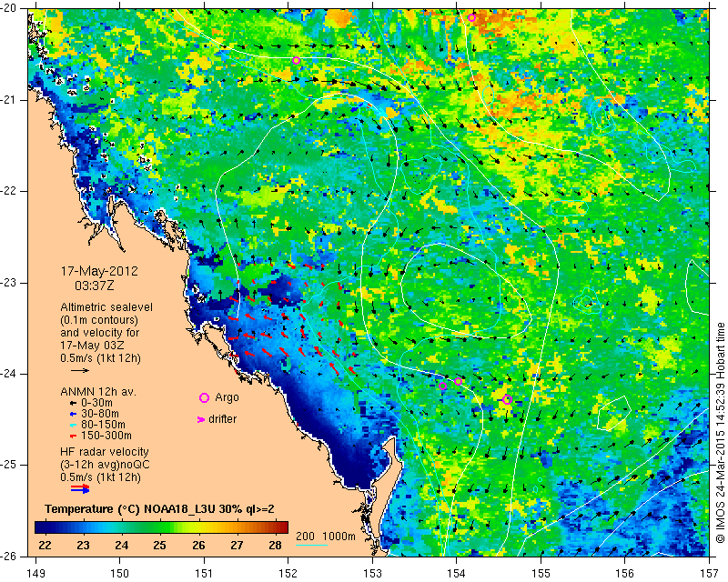Screen dimensions: 728x582
Task: Click the longitude axis label "157"
Action: [709, 574]
